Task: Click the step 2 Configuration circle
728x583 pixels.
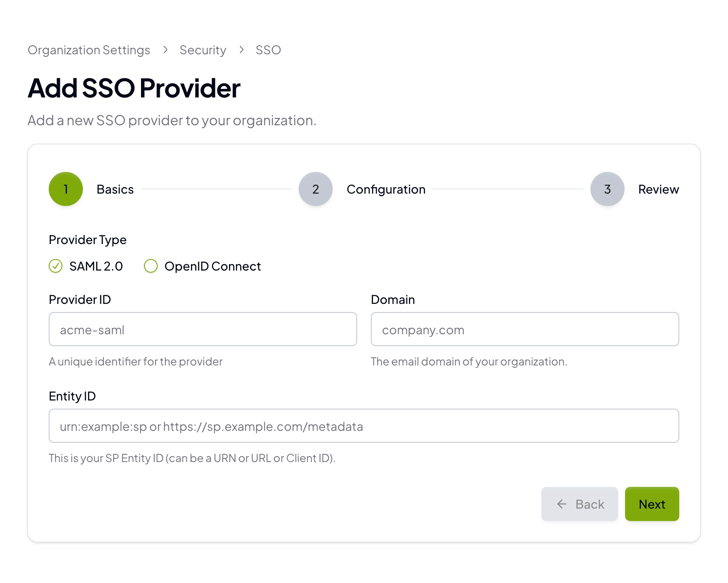Action: pos(315,189)
